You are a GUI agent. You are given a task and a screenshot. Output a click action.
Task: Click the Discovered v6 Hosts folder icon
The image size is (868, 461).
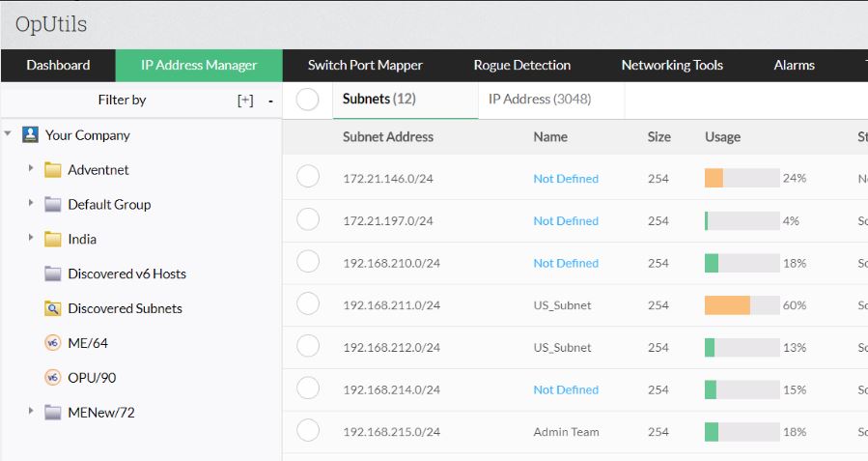click(52, 274)
